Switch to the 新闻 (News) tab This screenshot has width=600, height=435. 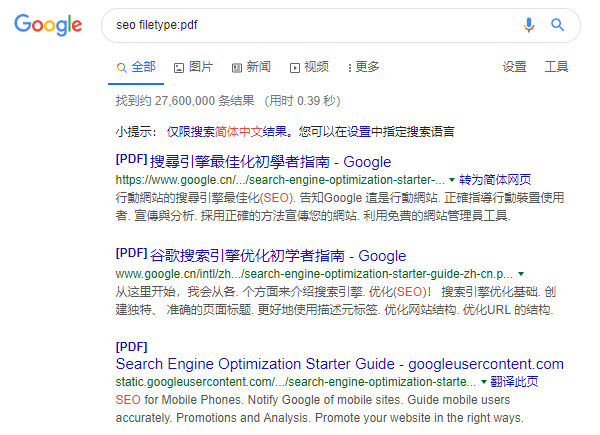(x=251, y=67)
